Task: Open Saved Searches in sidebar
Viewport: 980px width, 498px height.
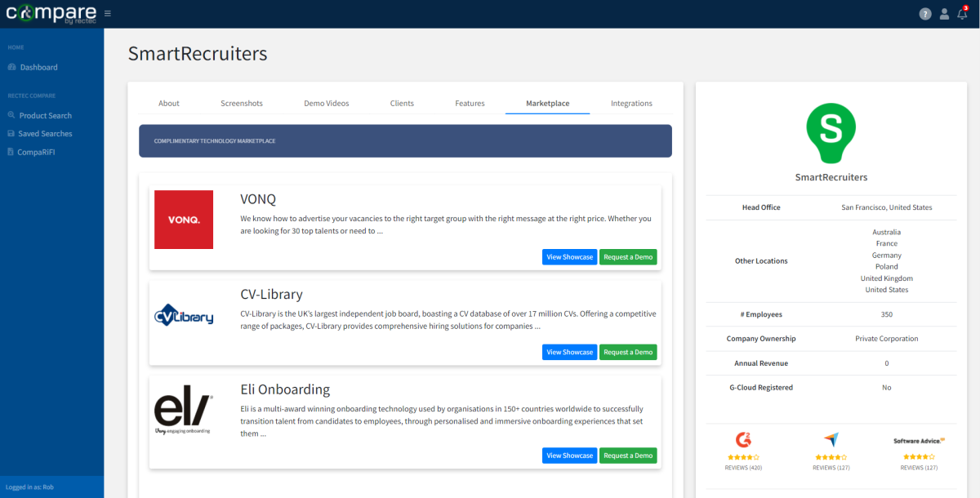Action: (45, 134)
